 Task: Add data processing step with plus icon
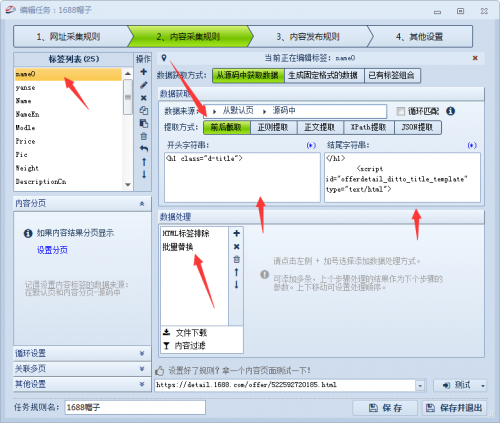(x=236, y=233)
